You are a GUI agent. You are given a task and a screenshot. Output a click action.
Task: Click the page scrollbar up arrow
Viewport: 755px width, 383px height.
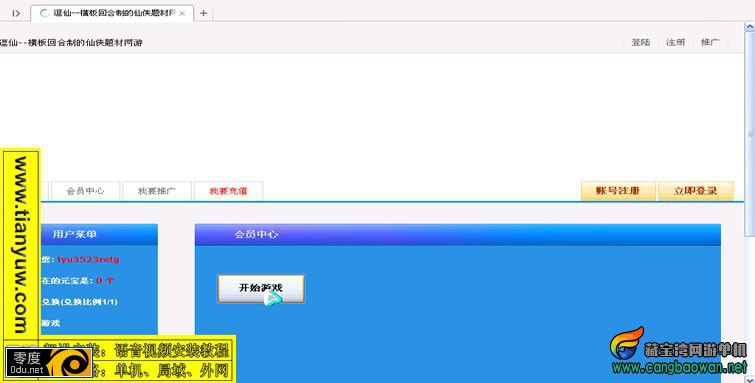750,26
